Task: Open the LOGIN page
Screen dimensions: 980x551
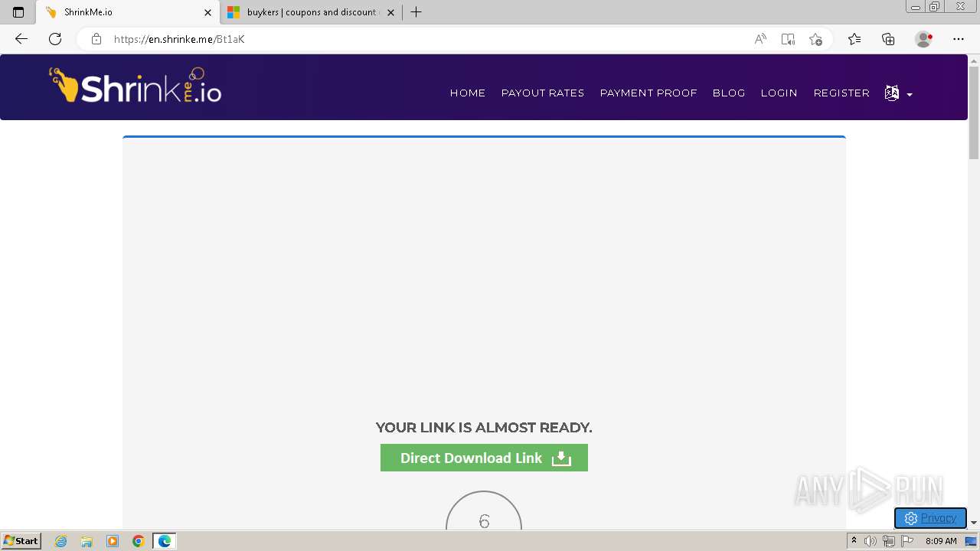Action: [x=779, y=93]
